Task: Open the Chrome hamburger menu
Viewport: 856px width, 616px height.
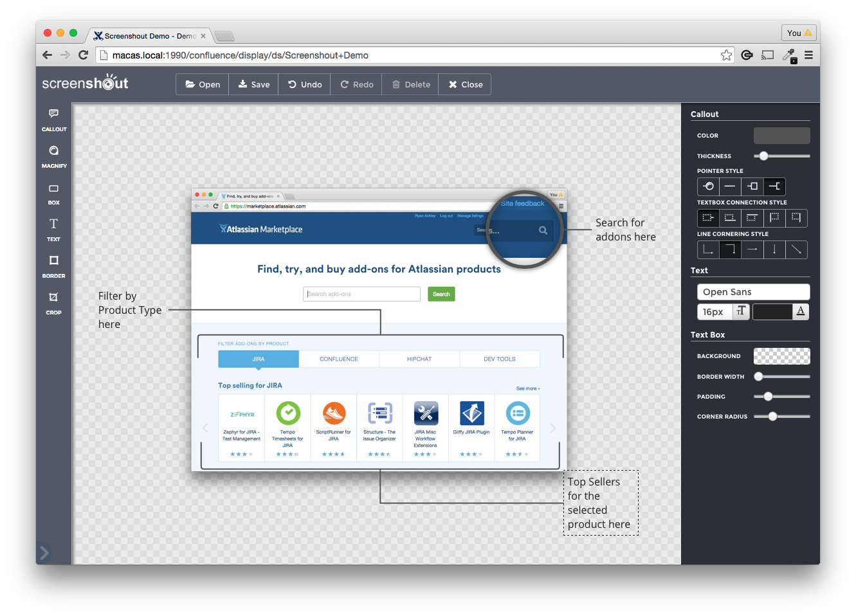Action: tap(808, 55)
